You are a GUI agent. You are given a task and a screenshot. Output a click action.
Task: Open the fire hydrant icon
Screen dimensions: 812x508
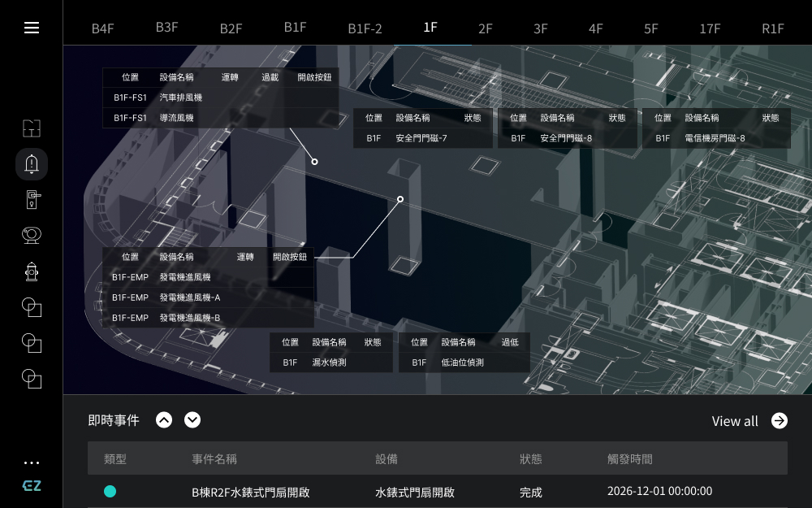click(x=32, y=271)
